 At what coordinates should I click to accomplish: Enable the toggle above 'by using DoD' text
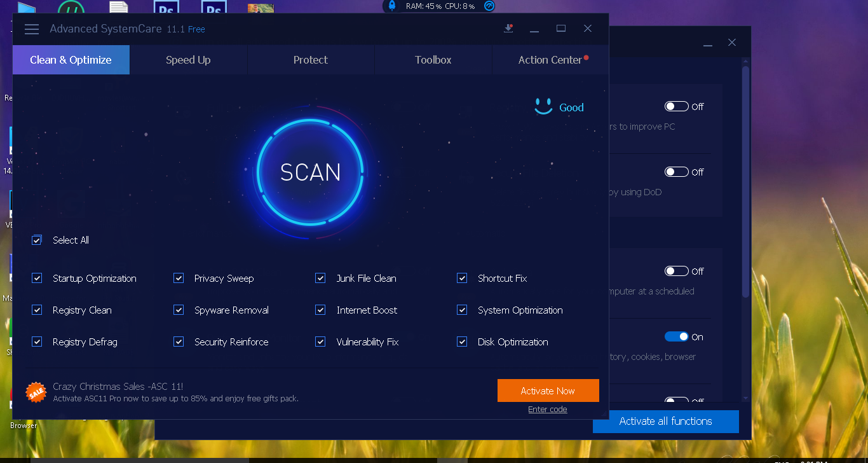point(677,172)
